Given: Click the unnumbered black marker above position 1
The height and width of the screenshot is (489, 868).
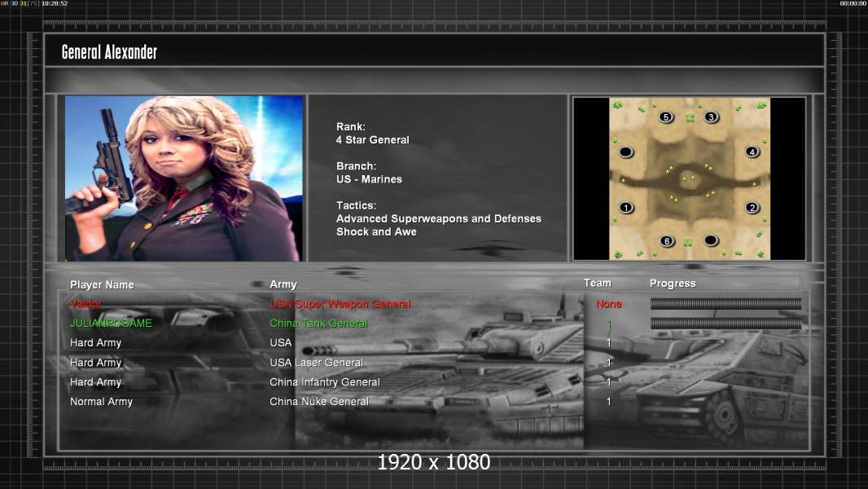Looking at the screenshot, I should (626, 152).
